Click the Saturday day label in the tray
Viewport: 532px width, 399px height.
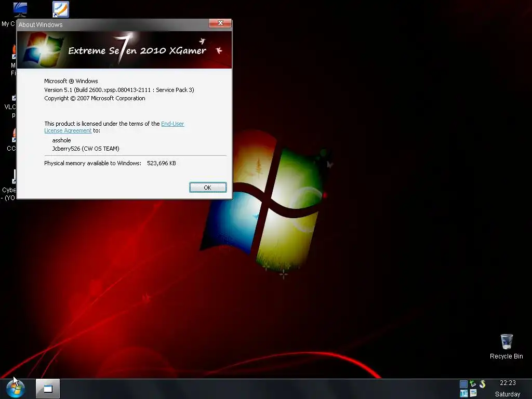[x=508, y=394]
